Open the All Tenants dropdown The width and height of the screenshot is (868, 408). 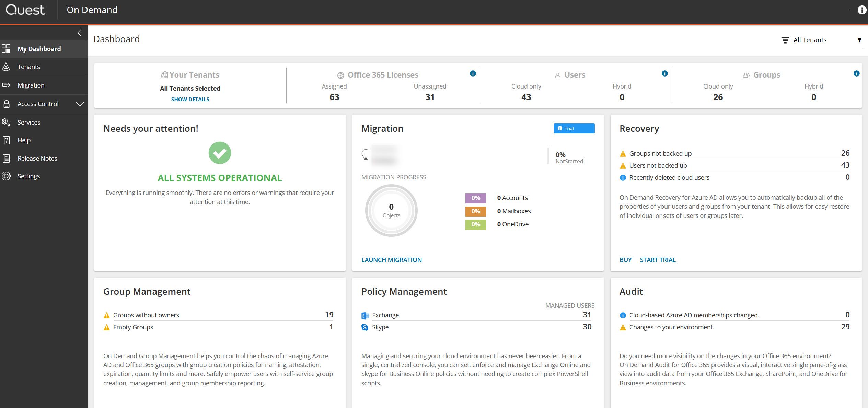[828, 40]
